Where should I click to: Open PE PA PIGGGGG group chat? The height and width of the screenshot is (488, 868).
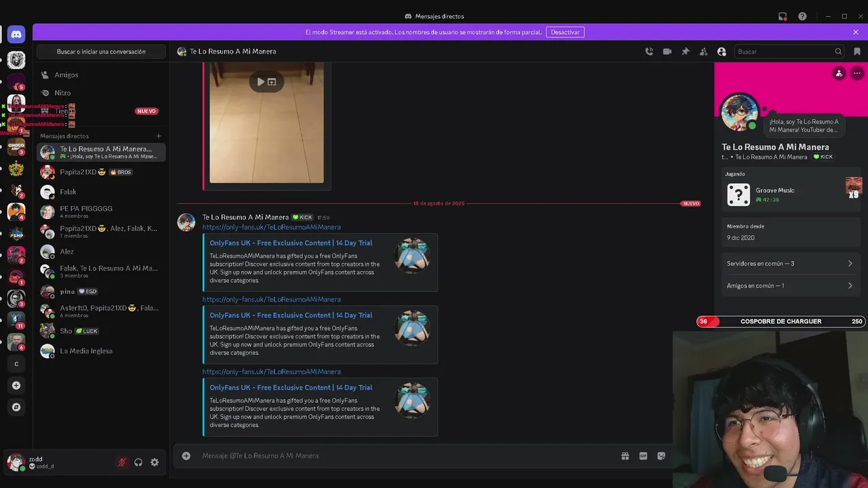coord(101,211)
